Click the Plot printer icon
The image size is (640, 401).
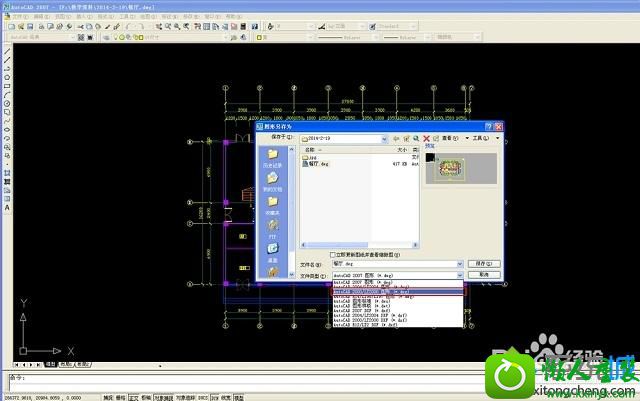point(41,27)
